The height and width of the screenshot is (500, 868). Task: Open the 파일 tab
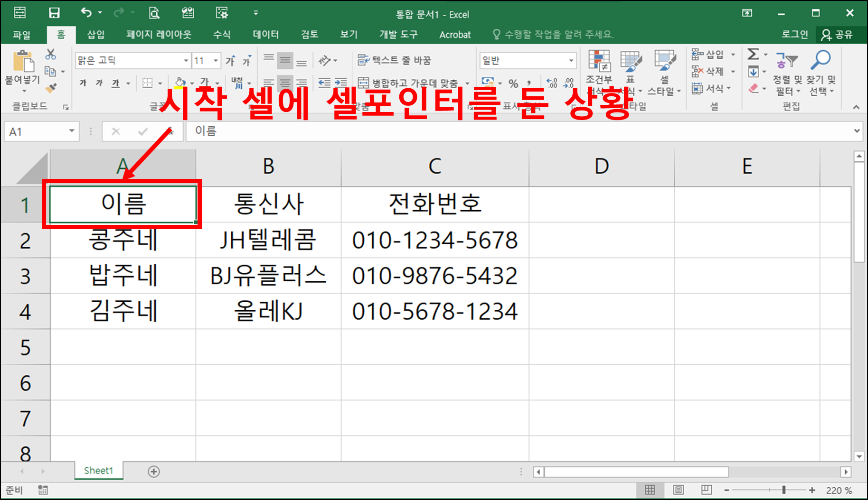(22, 35)
